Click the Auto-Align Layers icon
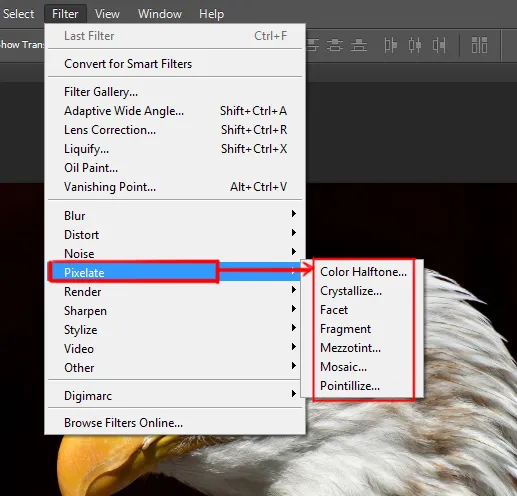Screen dimensions: 517x496 (479, 45)
